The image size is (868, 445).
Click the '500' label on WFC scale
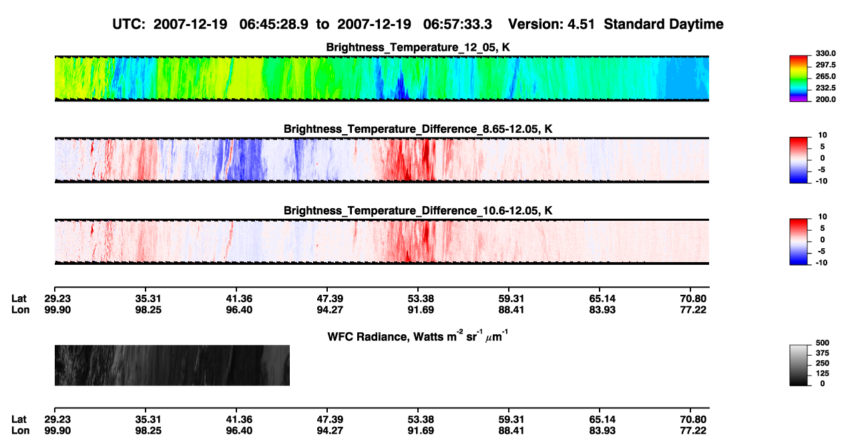[824, 342]
